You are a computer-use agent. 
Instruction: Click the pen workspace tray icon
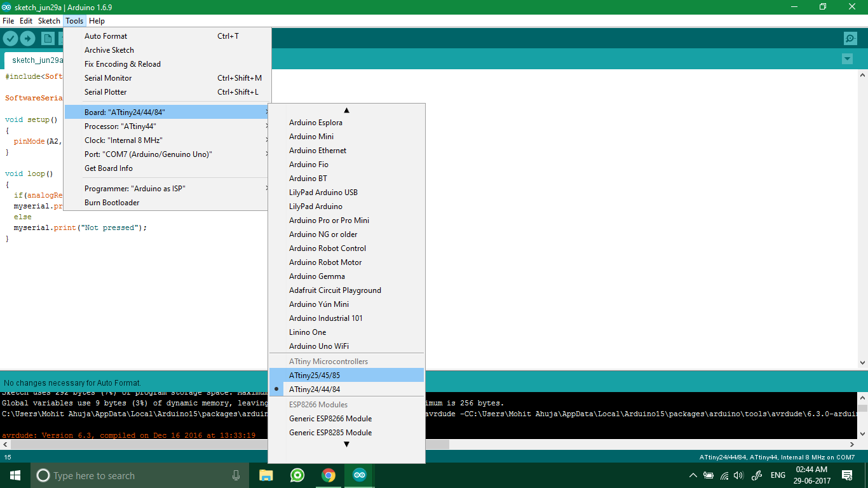tap(757, 475)
